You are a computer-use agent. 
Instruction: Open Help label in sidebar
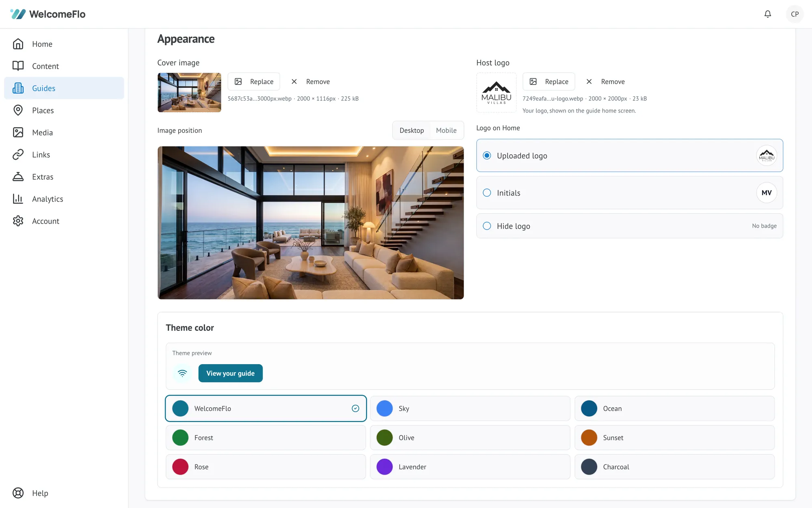pos(40,493)
